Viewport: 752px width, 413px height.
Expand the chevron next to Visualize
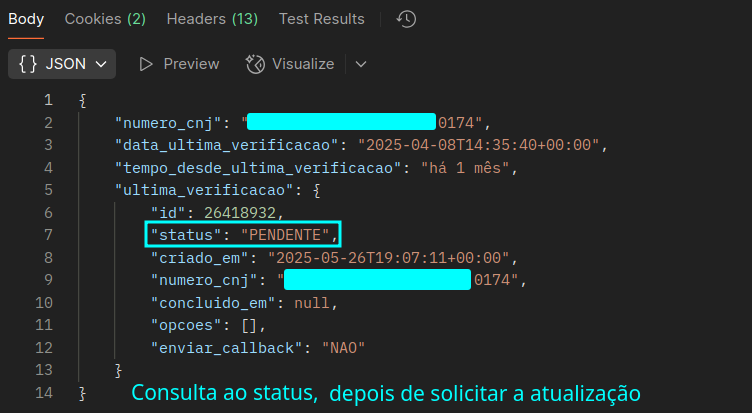(361, 64)
